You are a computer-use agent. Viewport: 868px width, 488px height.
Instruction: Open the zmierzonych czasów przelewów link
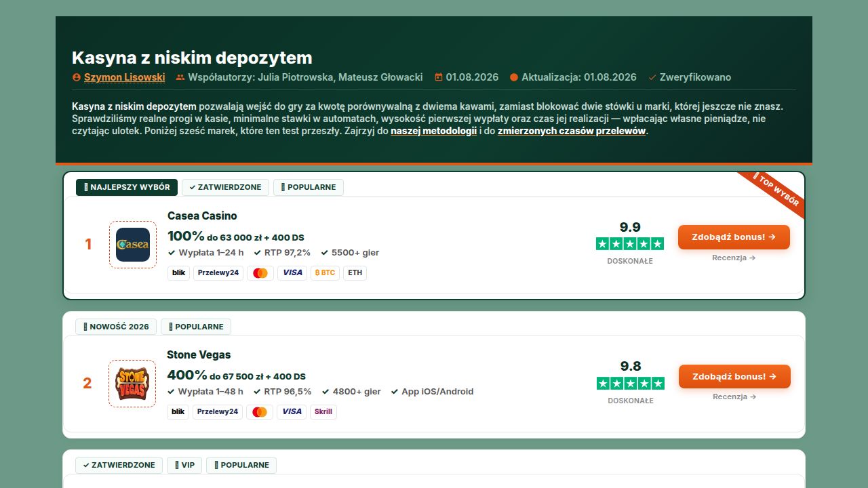pos(572,131)
